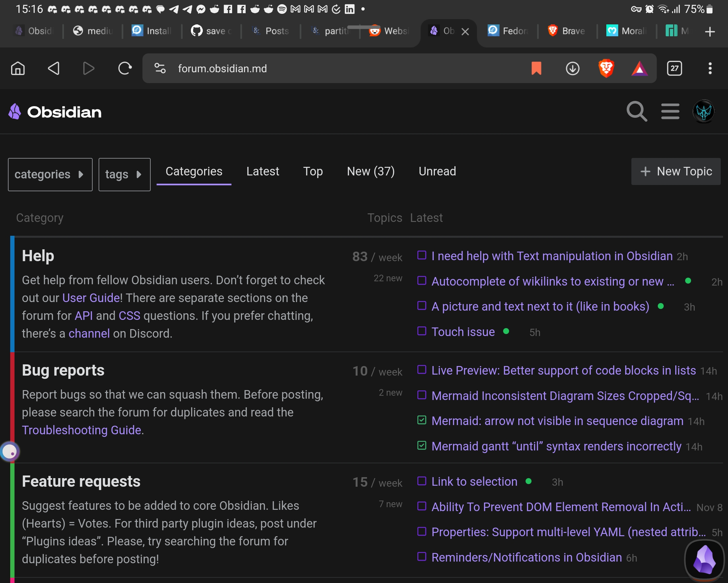The width and height of the screenshot is (728, 583).
Task: Open the downloads icon in toolbar
Action: tap(572, 68)
